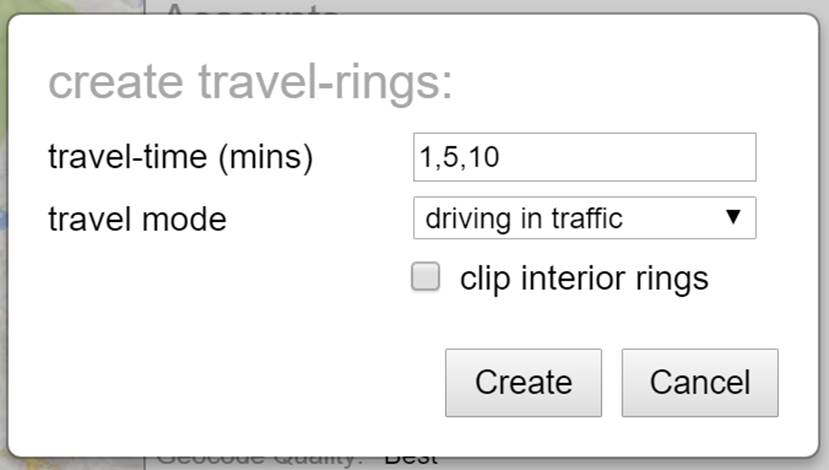Screen dimensions: 829x470
Task: Click the "travel mode" label
Action: (137, 219)
